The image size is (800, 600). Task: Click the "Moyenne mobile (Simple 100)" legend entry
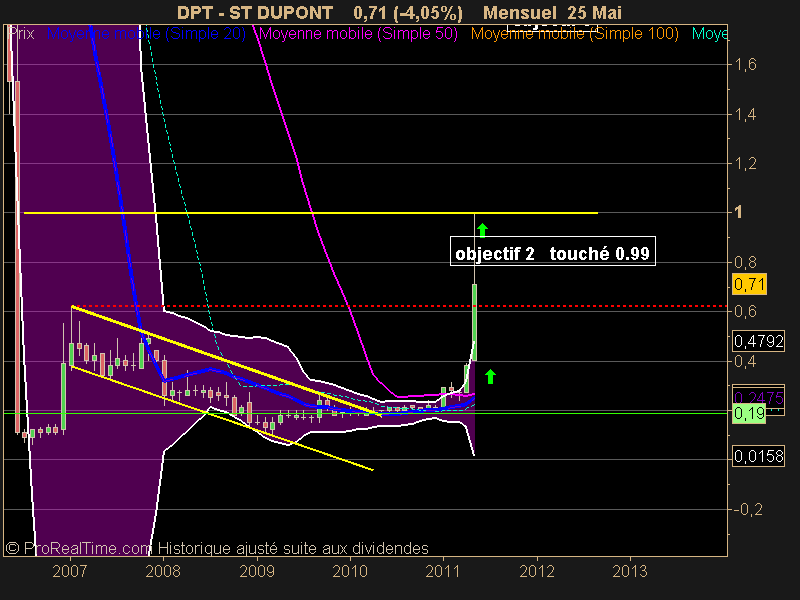coord(574,34)
